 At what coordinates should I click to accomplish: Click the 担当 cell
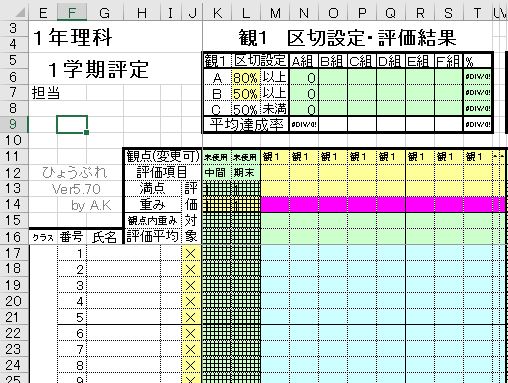(x=46, y=93)
